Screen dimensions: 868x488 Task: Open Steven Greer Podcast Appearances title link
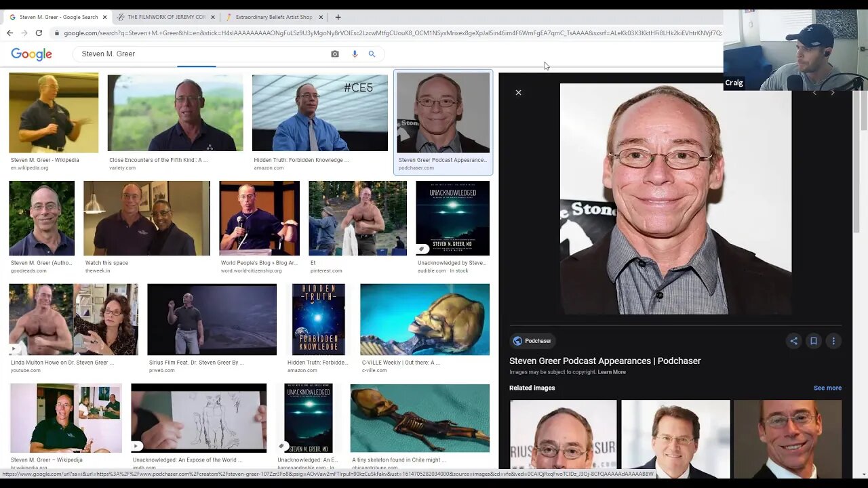[605, 361]
